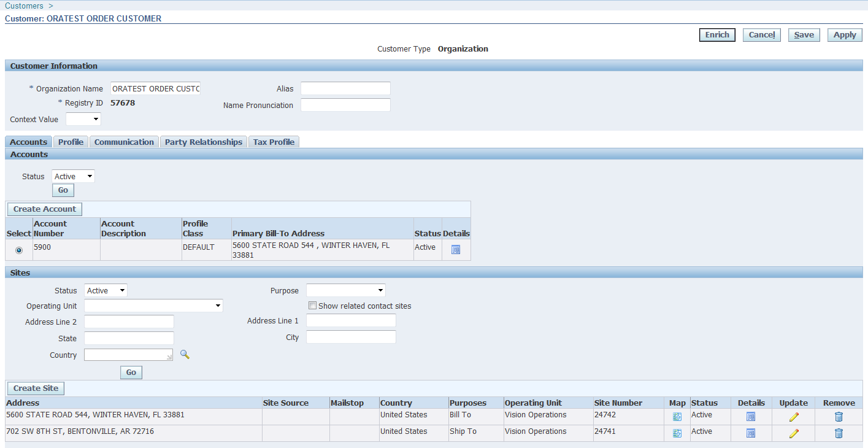Image resolution: width=868 pixels, height=448 pixels.
Task: Select the radio button for account 5900
Action: 18,250
